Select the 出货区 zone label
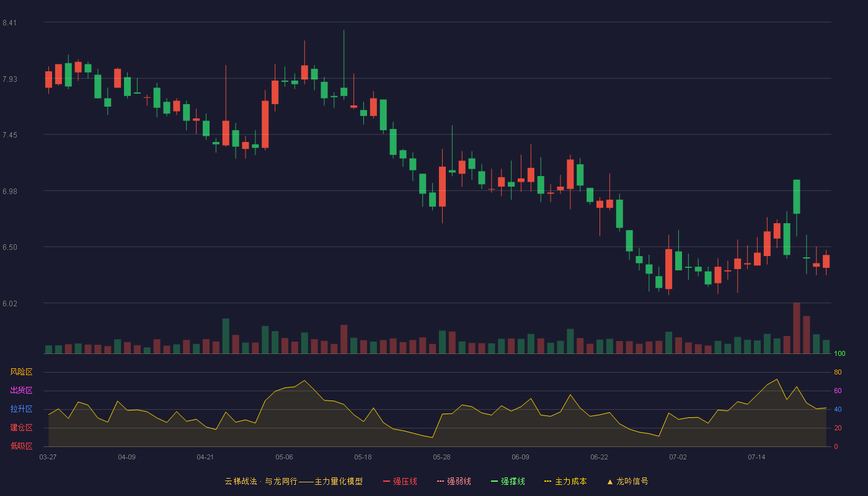Image resolution: width=868 pixels, height=496 pixels. point(21,391)
